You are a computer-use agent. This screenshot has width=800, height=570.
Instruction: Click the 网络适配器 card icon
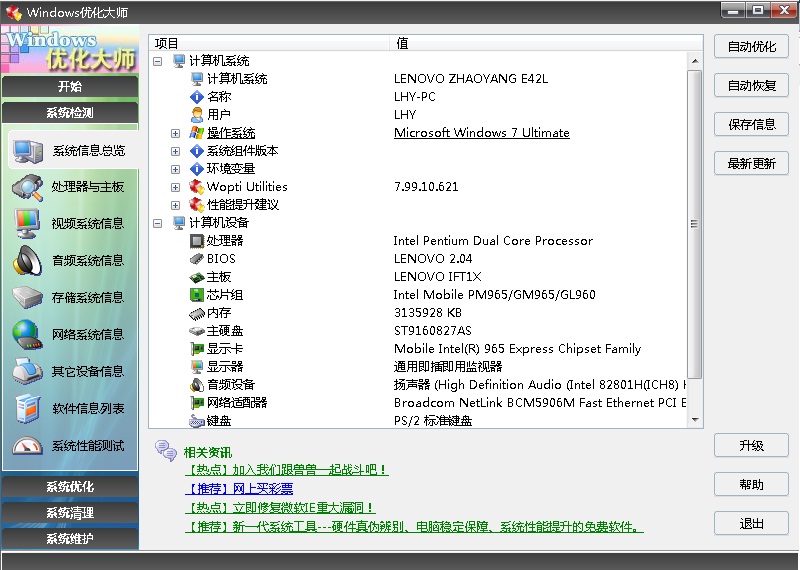pyautogui.click(x=196, y=403)
